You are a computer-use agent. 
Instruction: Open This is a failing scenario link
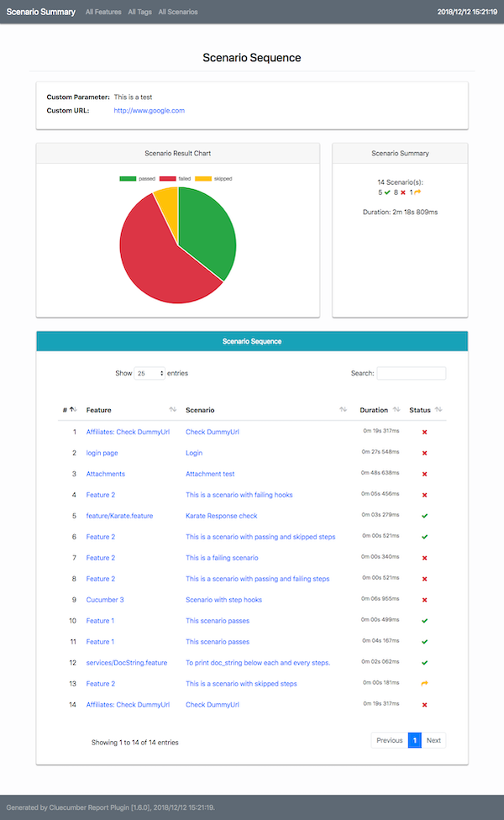pyautogui.click(x=222, y=558)
